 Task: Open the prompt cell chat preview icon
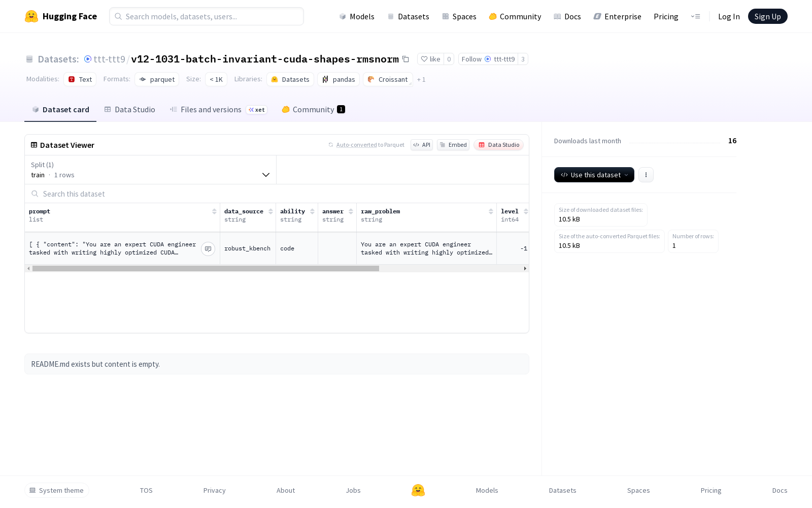208,249
